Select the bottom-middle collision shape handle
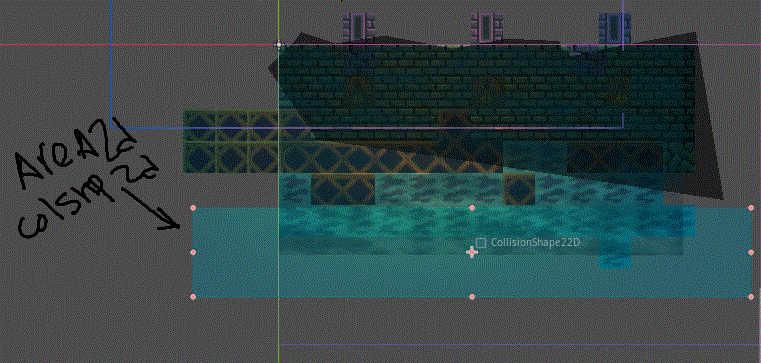The width and height of the screenshot is (761, 363). [x=472, y=297]
